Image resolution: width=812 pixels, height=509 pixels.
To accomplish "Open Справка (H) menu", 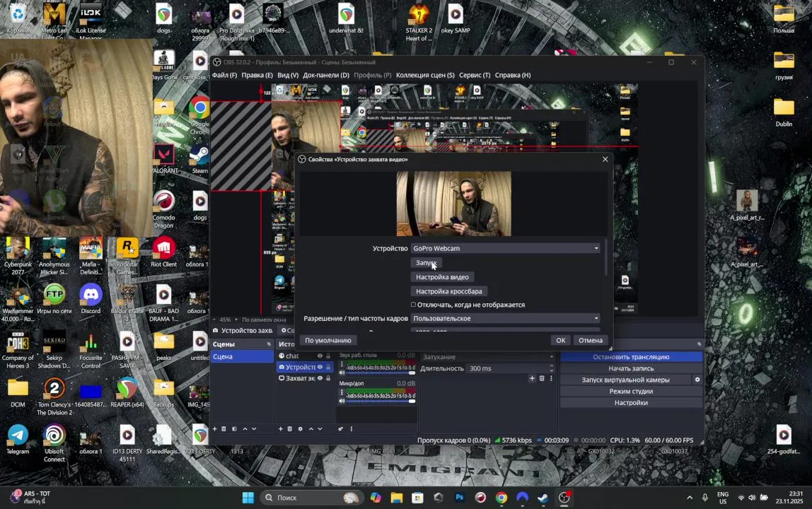I will pos(513,75).
